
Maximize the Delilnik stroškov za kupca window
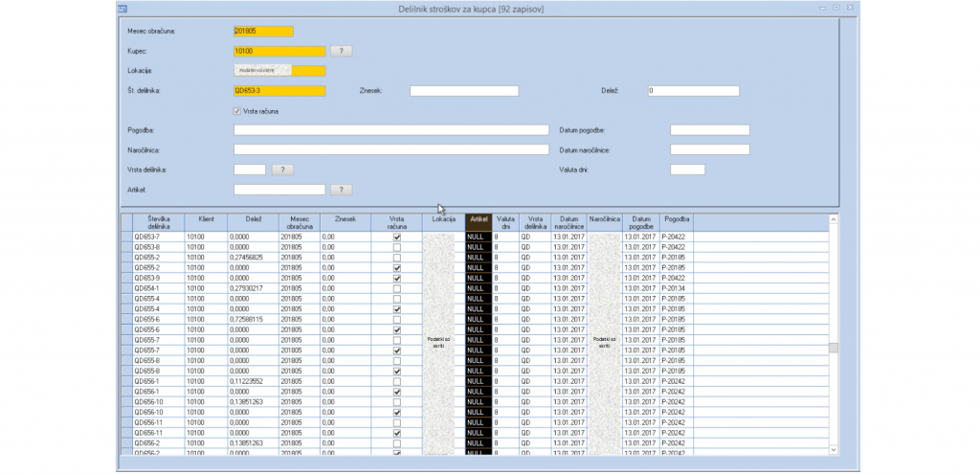tap(836, 8)
